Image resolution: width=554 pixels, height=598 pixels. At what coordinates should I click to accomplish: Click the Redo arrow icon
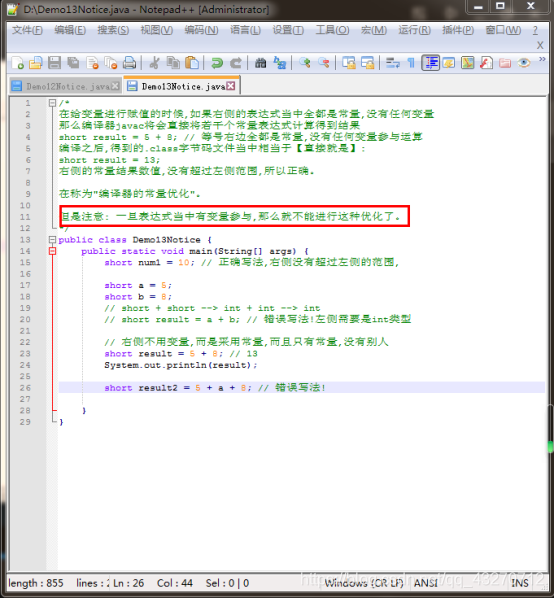coord(236,63)
